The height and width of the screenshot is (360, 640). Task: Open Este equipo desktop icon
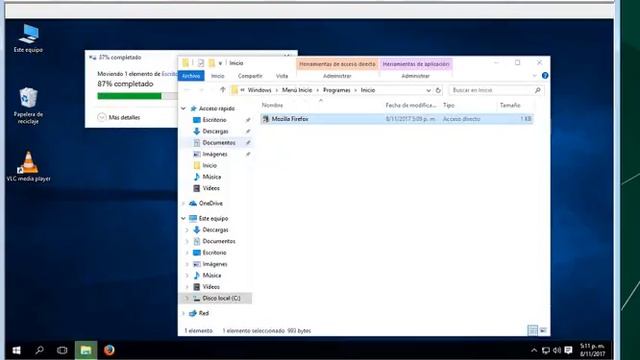tap(28, 39)
